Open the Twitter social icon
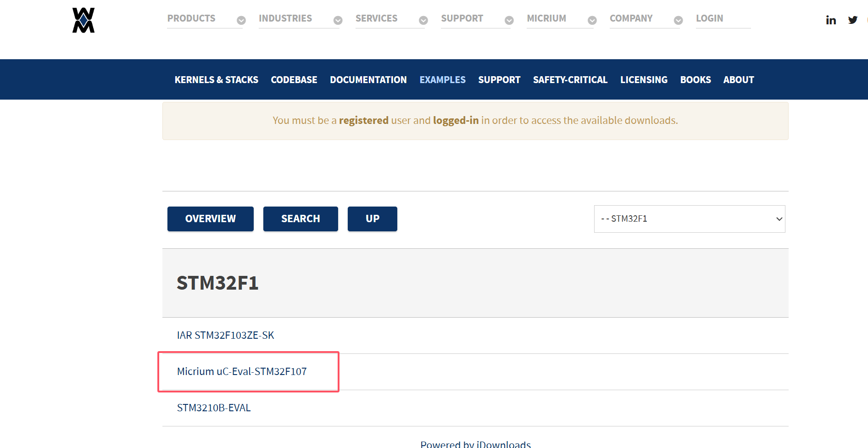This screenshot has width=868, height=448. (x=853, y=20)
